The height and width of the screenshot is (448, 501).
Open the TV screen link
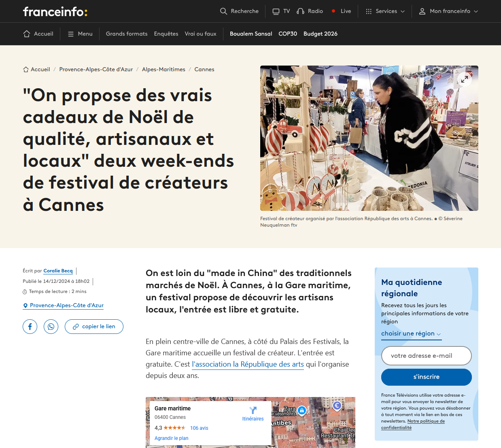pyautogui.click(x=281, y=11)
